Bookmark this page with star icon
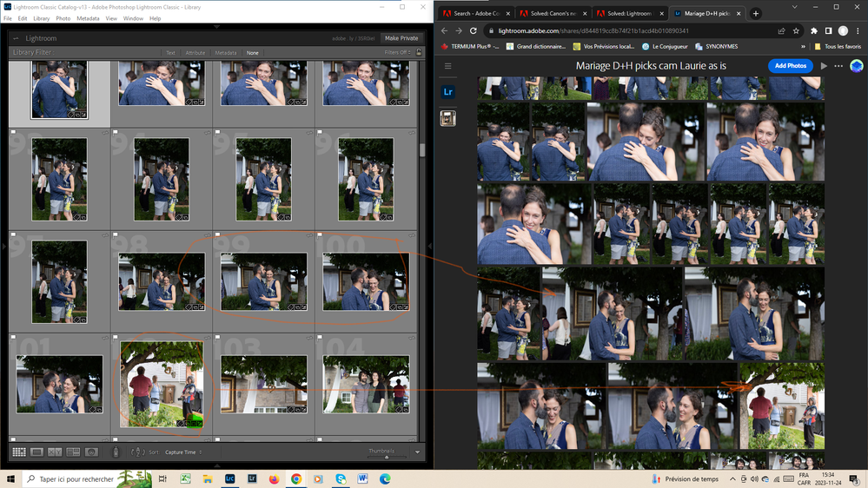The height and width of the screenshot is (488, 868). tap(796, 31)
